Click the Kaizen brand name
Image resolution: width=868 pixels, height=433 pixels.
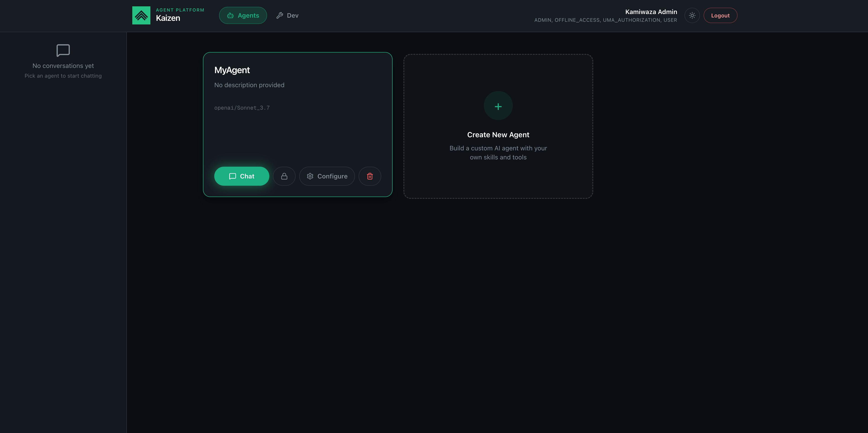coord(168,18)
